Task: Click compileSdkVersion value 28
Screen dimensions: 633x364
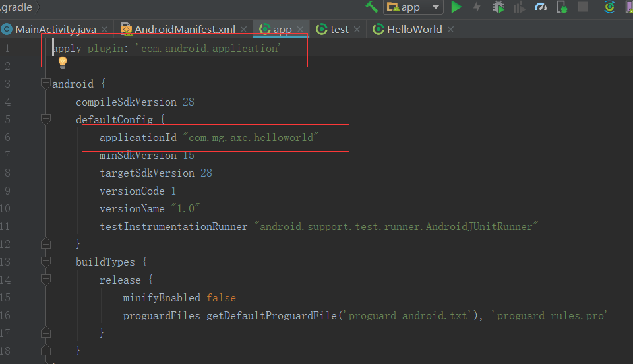Action: click(x=189, y=102)
